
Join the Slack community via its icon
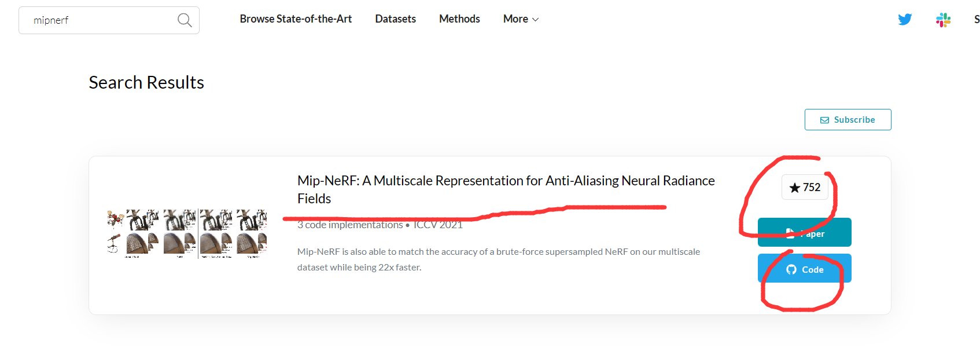pos(943,19)
